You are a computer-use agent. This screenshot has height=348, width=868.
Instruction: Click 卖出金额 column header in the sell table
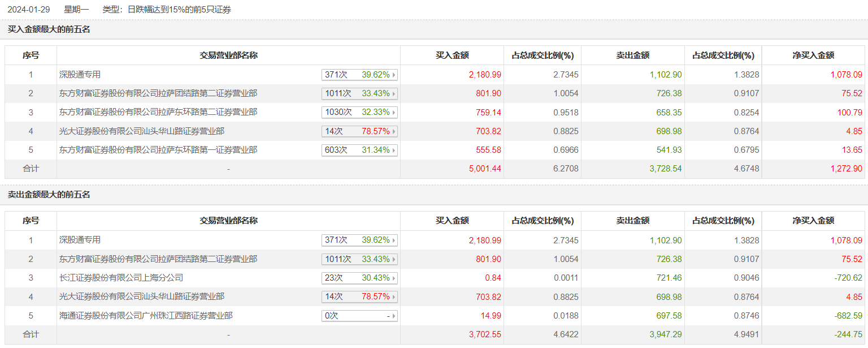click(x=632, y=221)
